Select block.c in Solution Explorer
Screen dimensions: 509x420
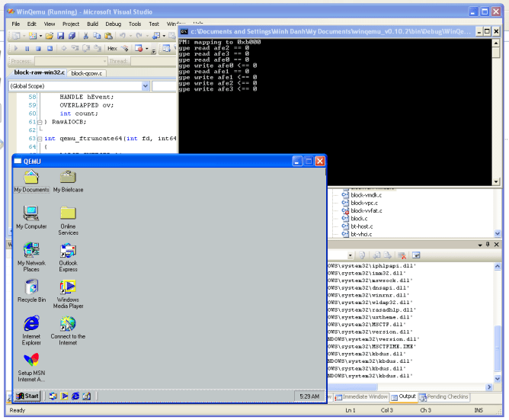pyautogui.click(x=354, y=219)
